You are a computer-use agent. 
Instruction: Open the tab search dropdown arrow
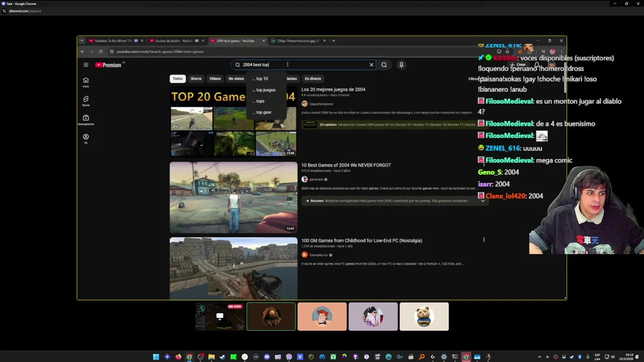point(83,41)
